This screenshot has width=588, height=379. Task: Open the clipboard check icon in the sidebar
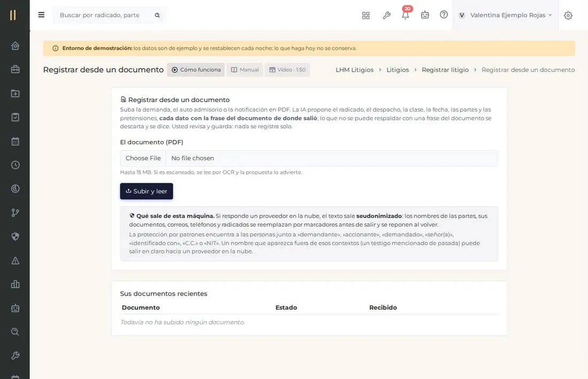coord(15,118)
